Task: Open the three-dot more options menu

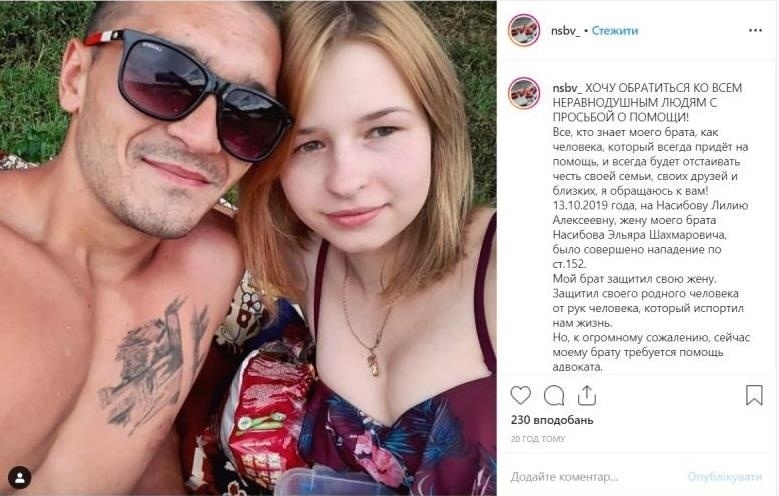Action: point(755,30)
